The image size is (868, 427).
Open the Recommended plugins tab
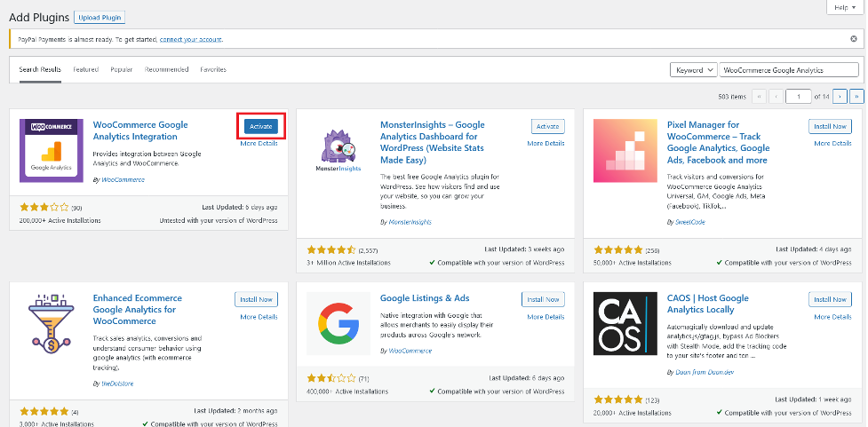pyautogui.click(x=167, y=70)
